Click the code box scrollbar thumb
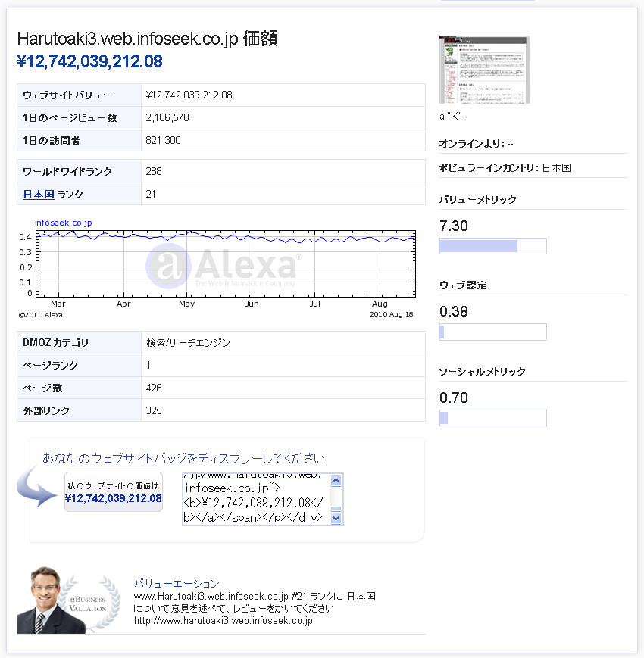The width and height of the screenshot is (644, 658). (x=336, y=509)
